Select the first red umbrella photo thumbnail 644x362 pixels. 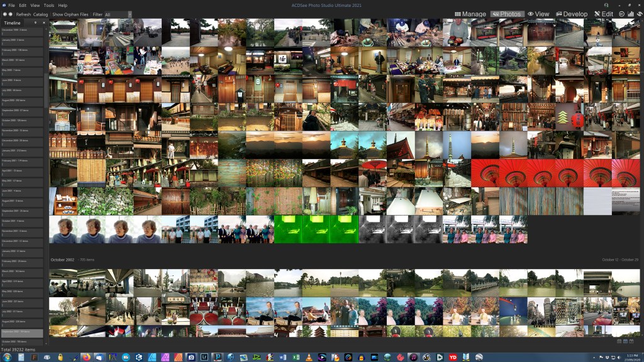point(485,173)
